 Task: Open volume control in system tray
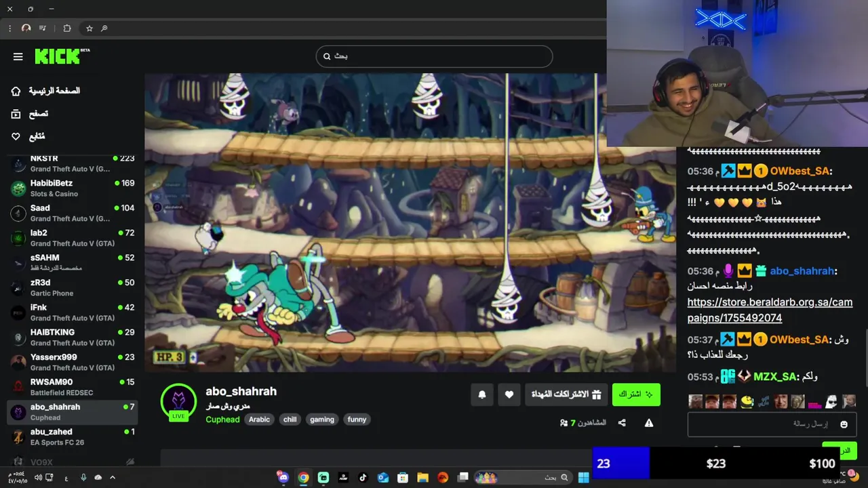[38, 478]
